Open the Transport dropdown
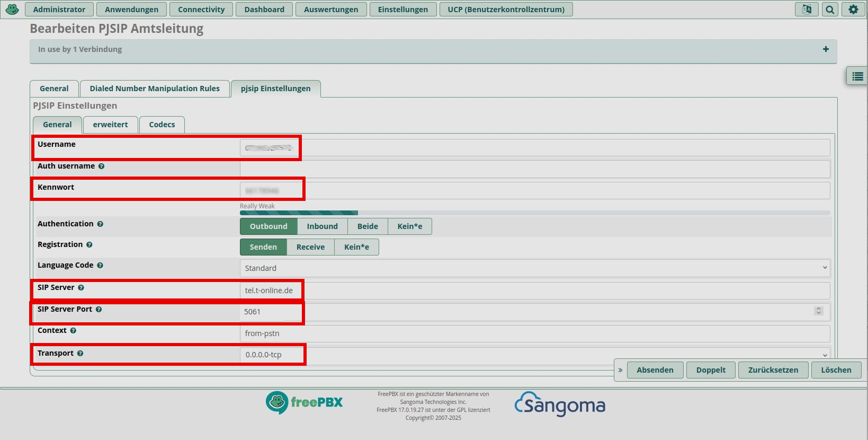 point(534,355)
